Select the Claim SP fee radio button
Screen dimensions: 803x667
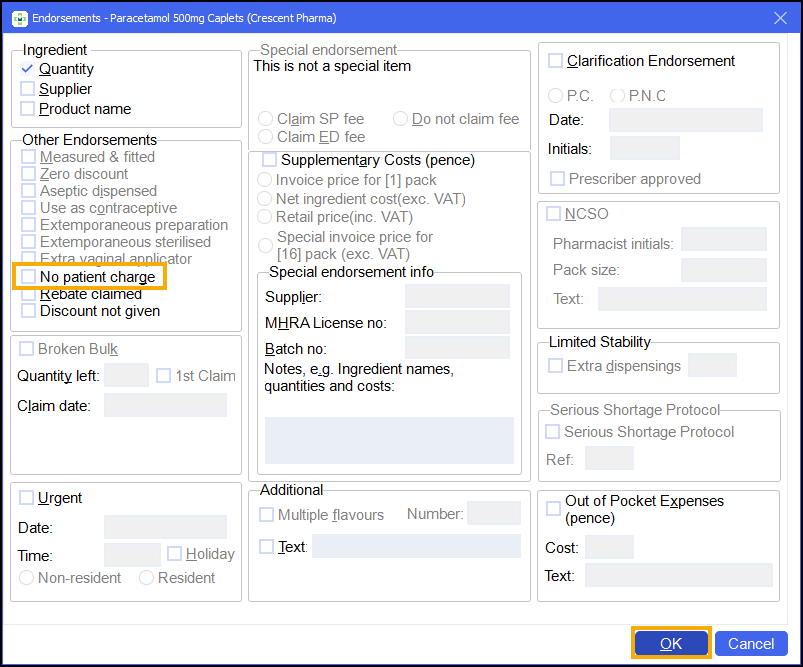tap(266, 119)
